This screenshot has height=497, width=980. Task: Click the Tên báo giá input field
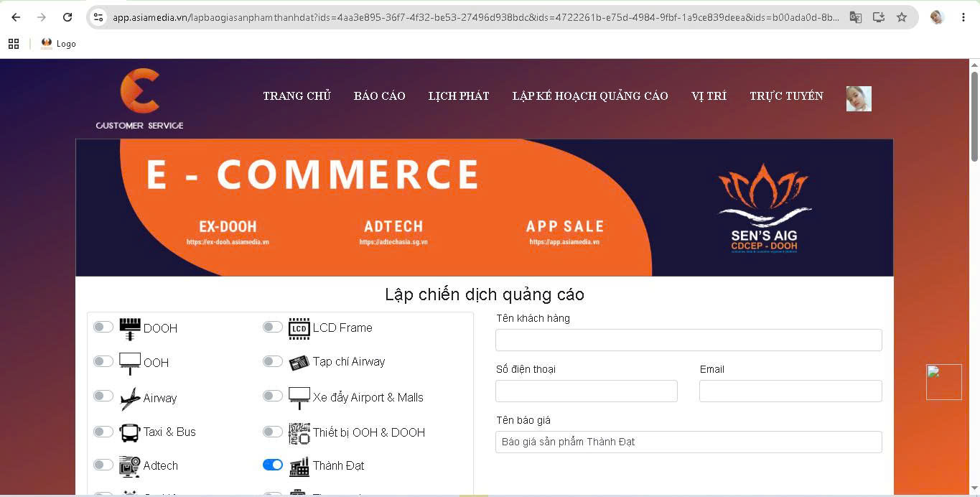689,442
